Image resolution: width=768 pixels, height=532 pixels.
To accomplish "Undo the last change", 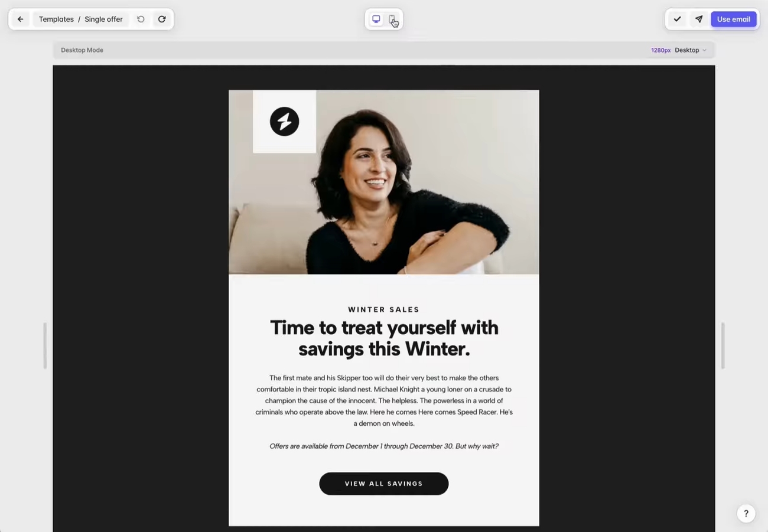I will 141,19.
